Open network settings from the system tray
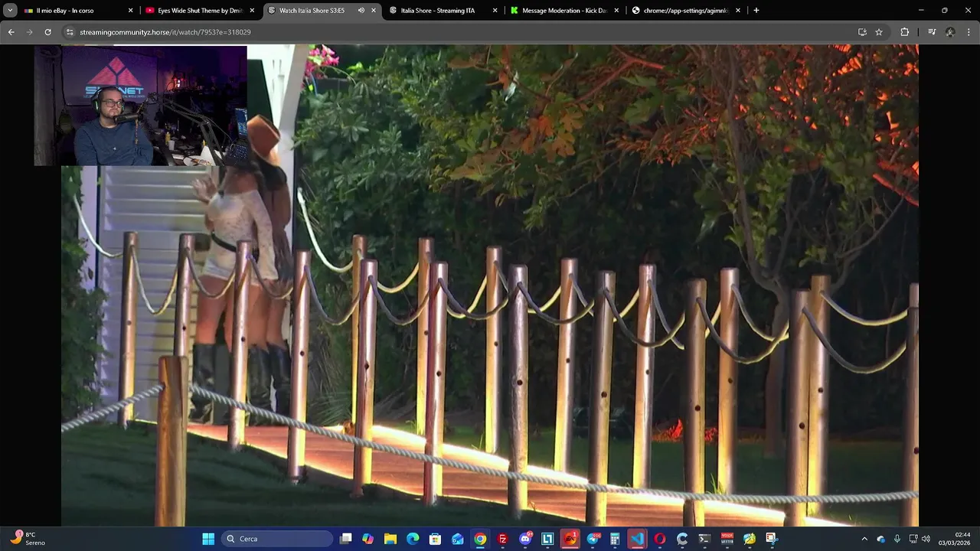The height and width of the screenshot is (551, 980). (913, 539)
